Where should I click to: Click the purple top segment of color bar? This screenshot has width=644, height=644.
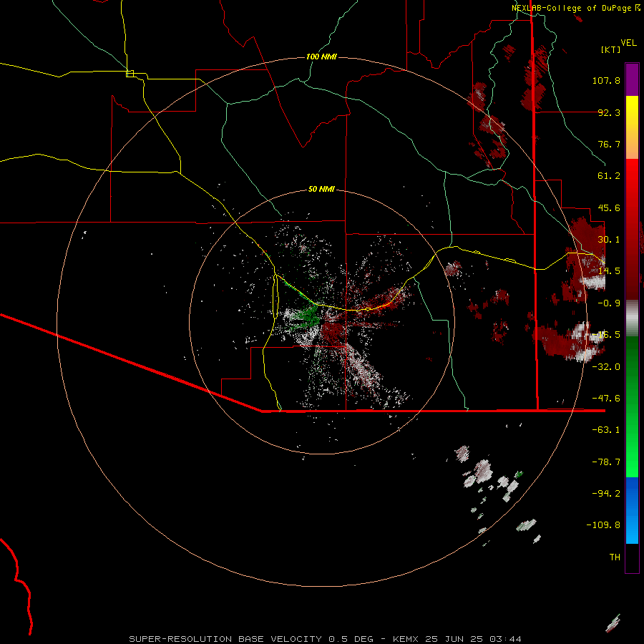[x=632, y=79]
